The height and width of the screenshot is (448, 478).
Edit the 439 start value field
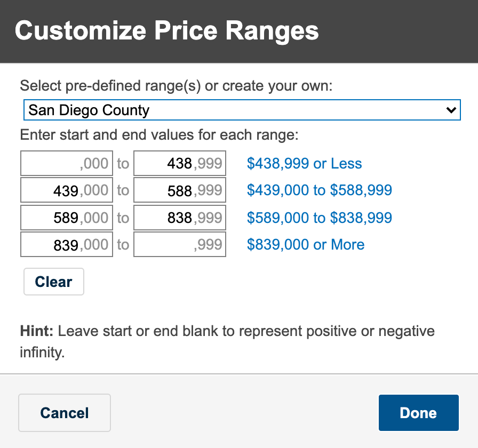click(x=67, y=190)
